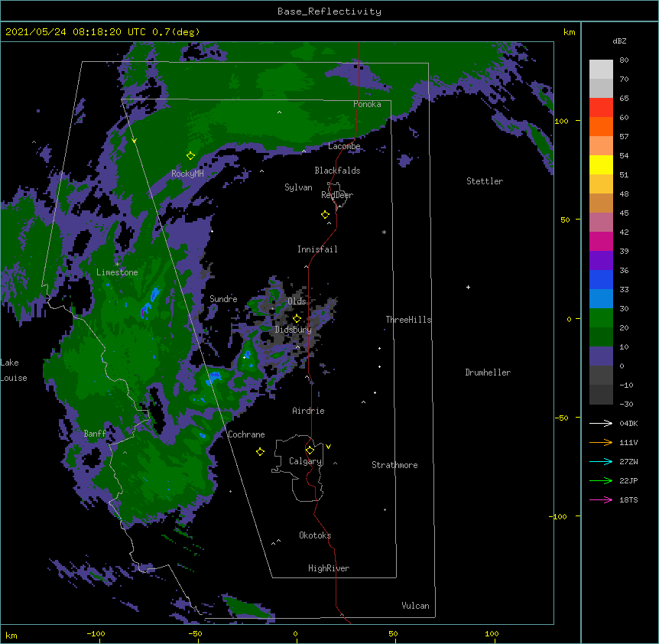Click the RedDeer city label

(337, 195)
